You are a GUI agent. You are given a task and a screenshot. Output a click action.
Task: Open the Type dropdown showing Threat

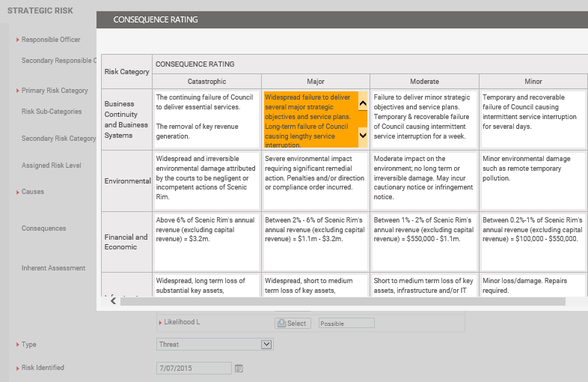coord(215,345)
